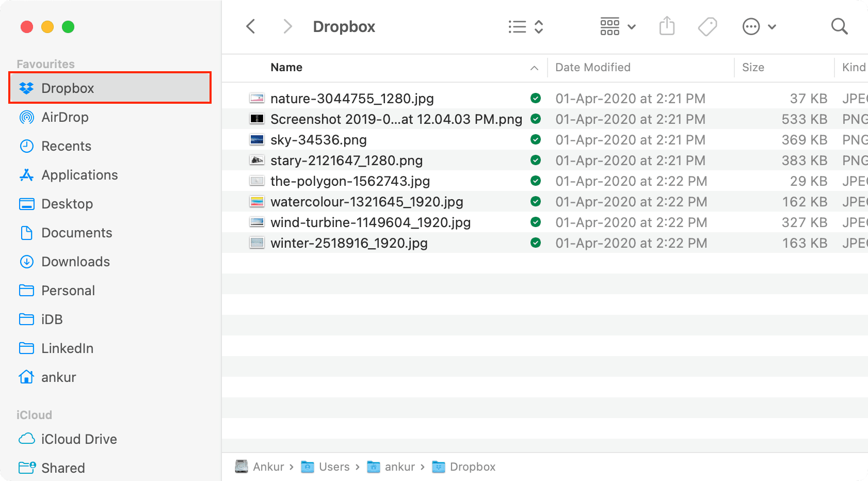Click sync checkmark for sky-34536.png
Screen dimensions: 868x481
pyautogui.click(x=536, y=139)
